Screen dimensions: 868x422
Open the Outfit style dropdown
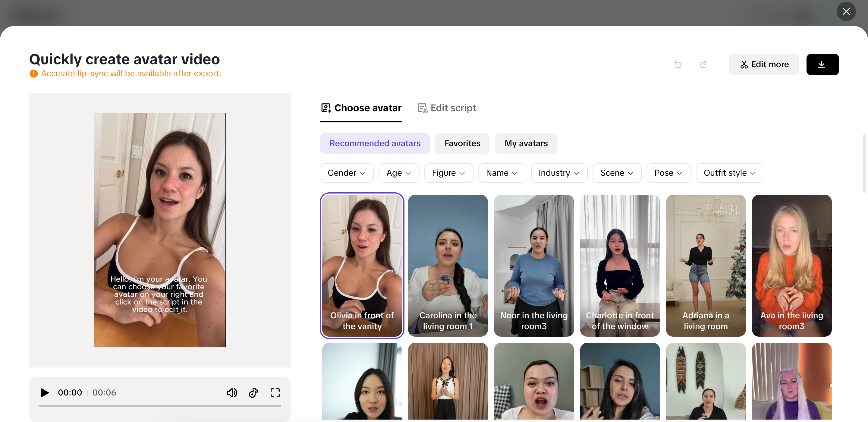730,173
